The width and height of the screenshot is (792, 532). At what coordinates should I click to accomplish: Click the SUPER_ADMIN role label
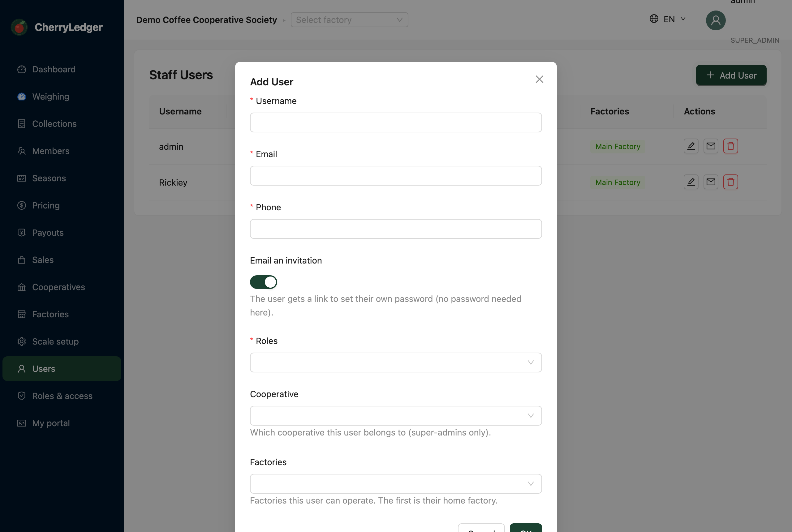(755, 41)
